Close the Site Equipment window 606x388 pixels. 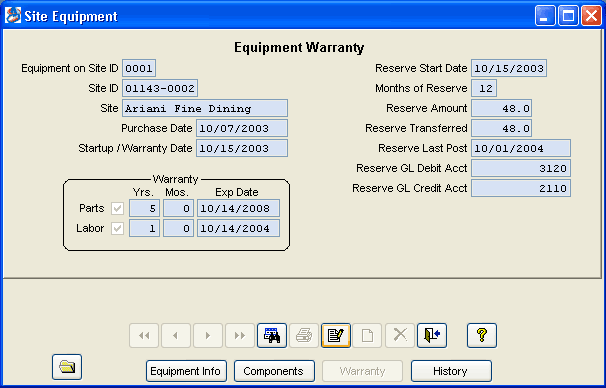[591, 16]
